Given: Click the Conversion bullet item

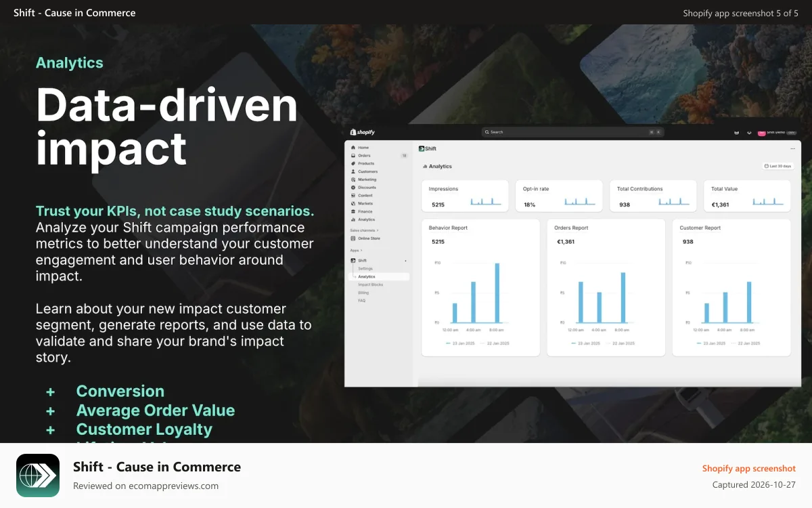Looking at the screenshot, I should [120, 391].
